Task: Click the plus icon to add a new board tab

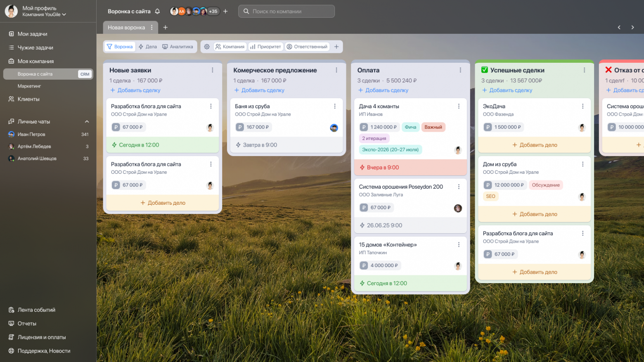Action: point(166,27)
